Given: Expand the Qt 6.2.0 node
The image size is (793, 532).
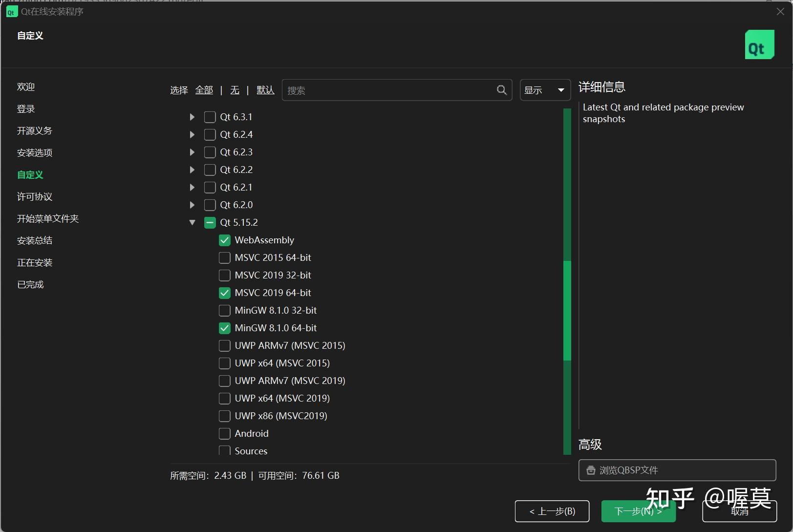Looking at the screenshot, I should tap(192, 205).
